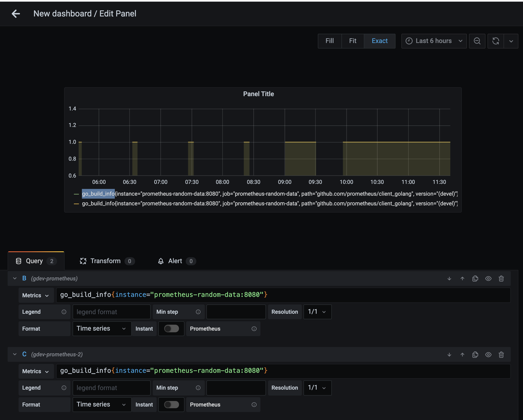
Task: Click the back arrow to exit panel edit
Action: point(16,14)
